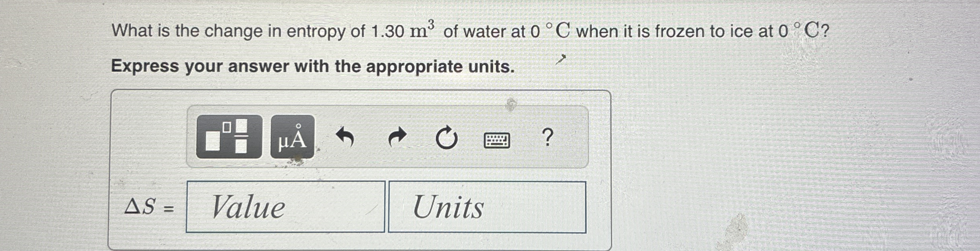Click the circular reset icon to clear answer
Image resolution: width=980 pixels, height=251 pixels.
(x=446, y=138)
